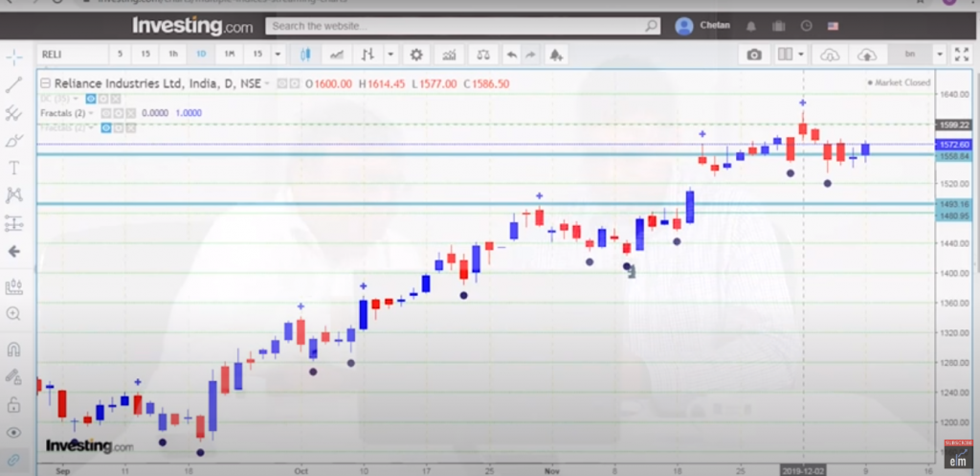Collapse the Reliance Industries legend box
The width and height of the screenshot is (980, 476).
(x=45, y=83)
